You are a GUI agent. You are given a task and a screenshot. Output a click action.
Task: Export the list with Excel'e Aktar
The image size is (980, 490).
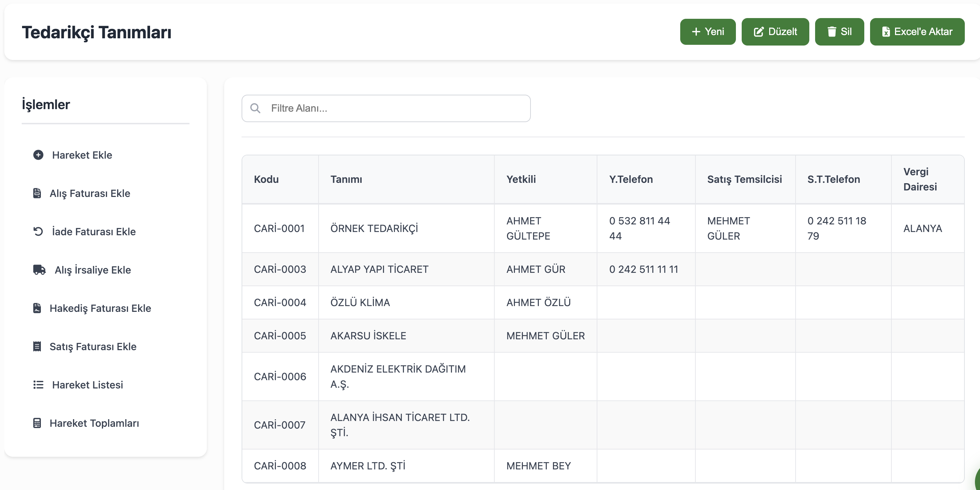[x=916, y=31]
